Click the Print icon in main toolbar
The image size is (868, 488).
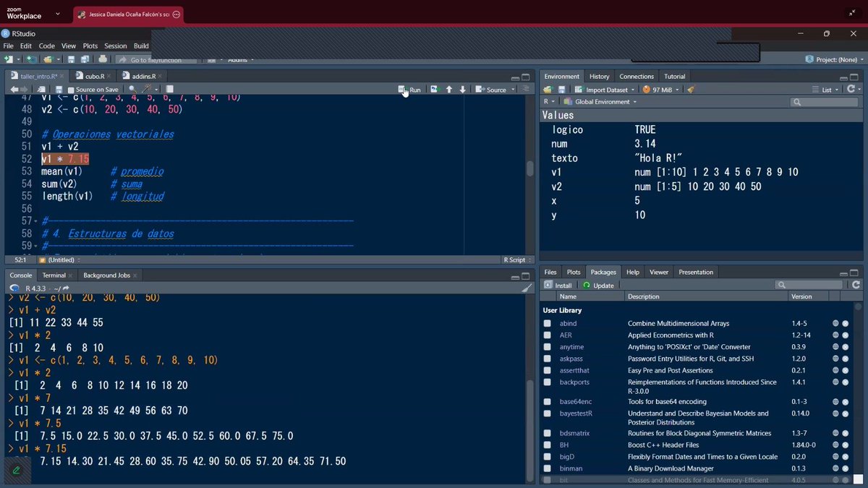tap(103, 59)
